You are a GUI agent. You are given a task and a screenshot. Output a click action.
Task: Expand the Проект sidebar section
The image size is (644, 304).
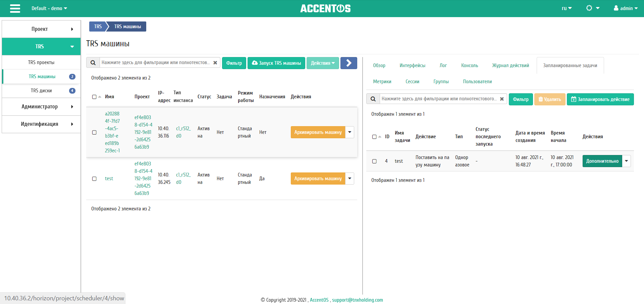(x=41, y=29)
